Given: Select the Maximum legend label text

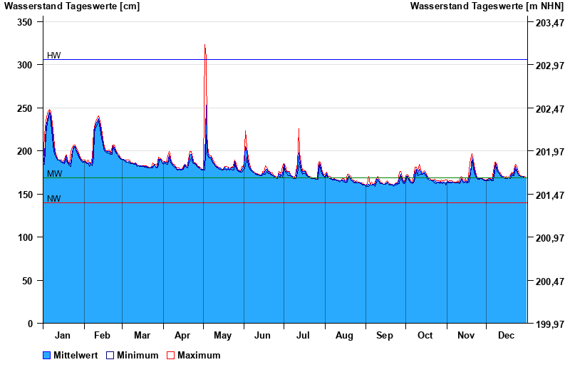Looking at the screenshot, I should point(199,356).
